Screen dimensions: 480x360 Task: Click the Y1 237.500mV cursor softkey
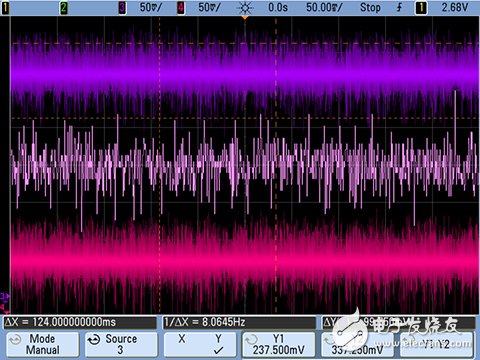pyautogui.click(x=279, y=344)
